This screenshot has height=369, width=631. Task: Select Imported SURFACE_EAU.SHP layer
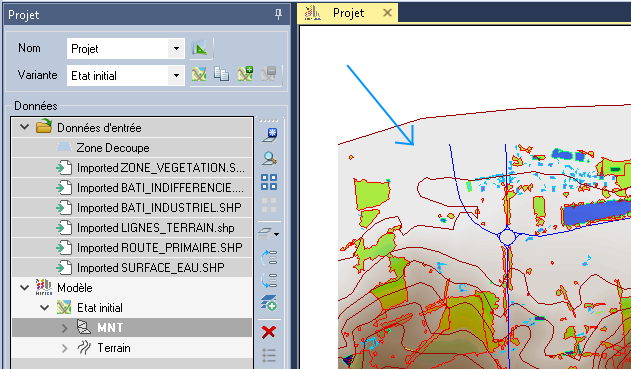coord(132,268)
